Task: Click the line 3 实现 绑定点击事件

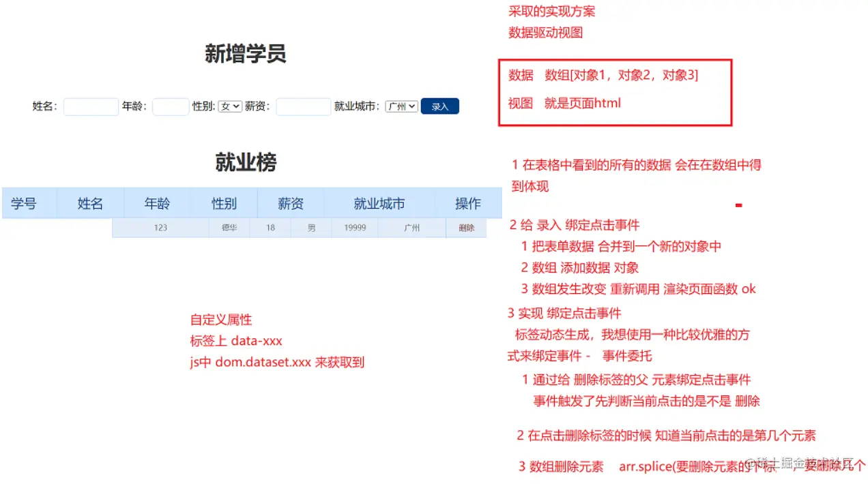Action: pos(565,314)
